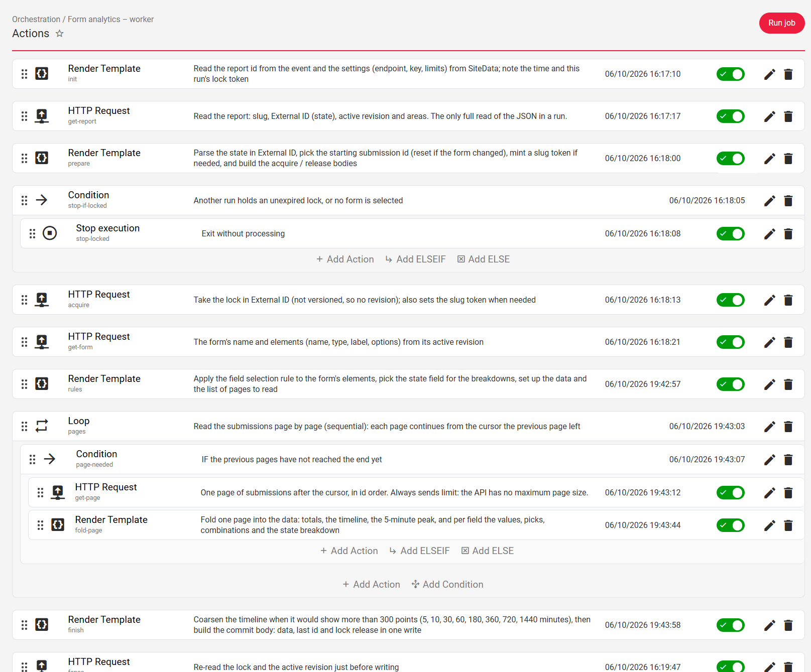Toggle off the get-form HTTP Request

[x=730, y=342]
